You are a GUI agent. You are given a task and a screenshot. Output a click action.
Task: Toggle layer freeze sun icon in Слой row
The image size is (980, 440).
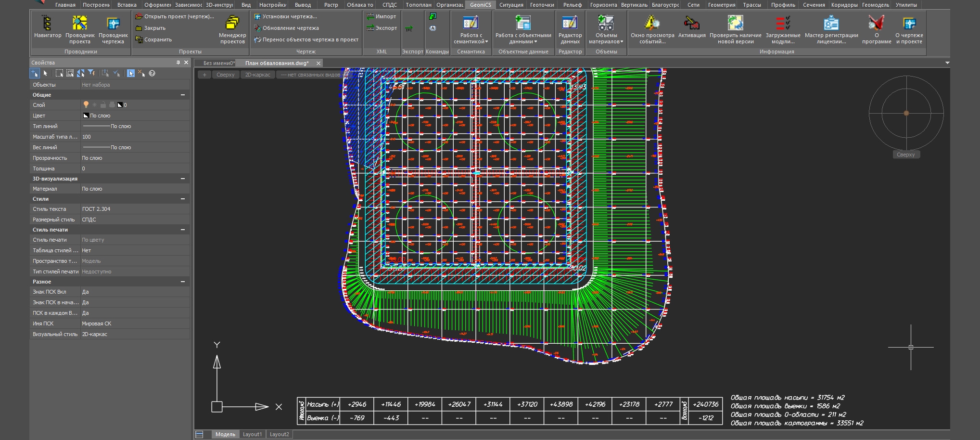pos(95,104)
